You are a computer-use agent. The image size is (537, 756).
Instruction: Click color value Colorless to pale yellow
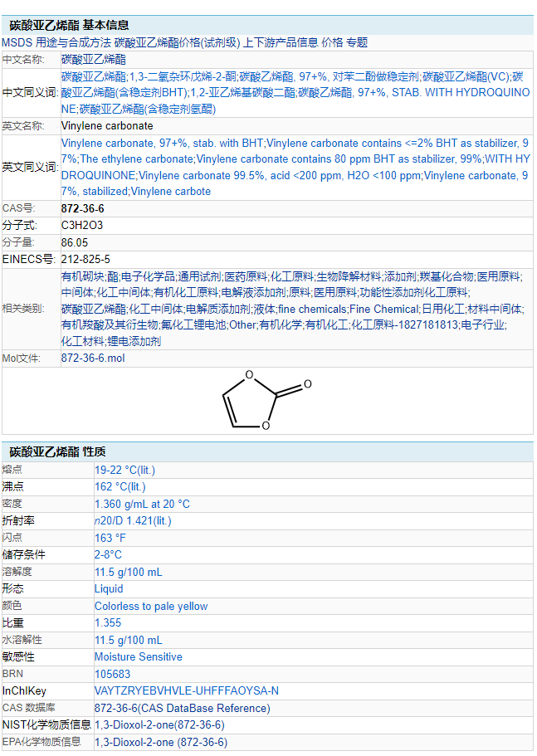(x=151, y=606)
